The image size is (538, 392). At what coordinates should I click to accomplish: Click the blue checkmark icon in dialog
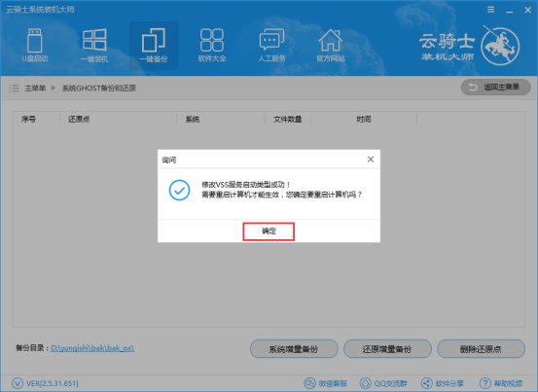[x=179, y=190]
